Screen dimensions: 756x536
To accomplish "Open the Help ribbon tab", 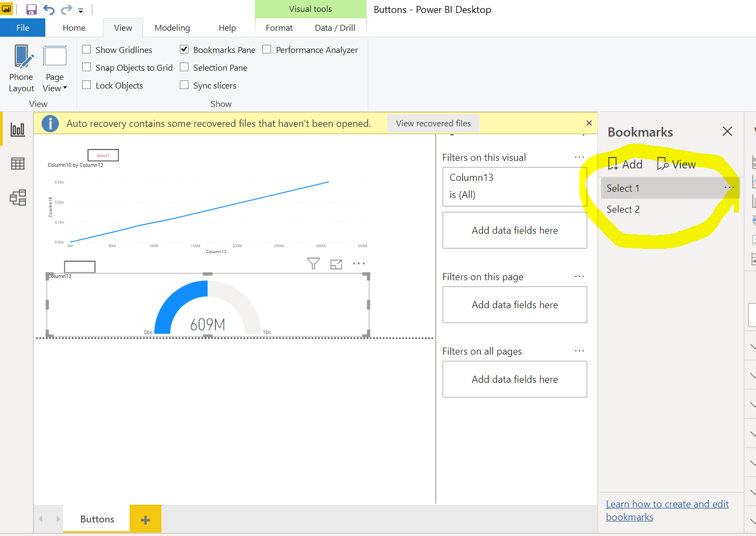I will coord(227,28).
